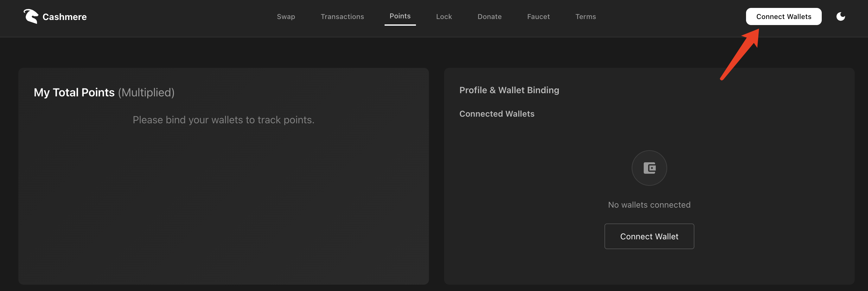View the Terms page
The image size is (868, 291).
585,16
